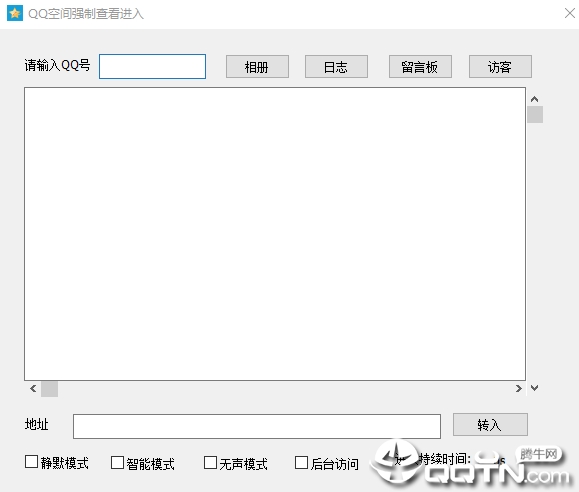Click the QQ number input field
This screenshot has width=579, height=492.
coord(152,66)
